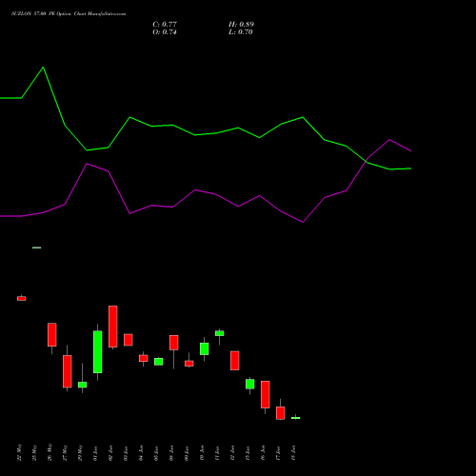Click the red candle above 08 Jun
Image resolution: width=476 pixels, height=476 pixels.
click(174, 343)
